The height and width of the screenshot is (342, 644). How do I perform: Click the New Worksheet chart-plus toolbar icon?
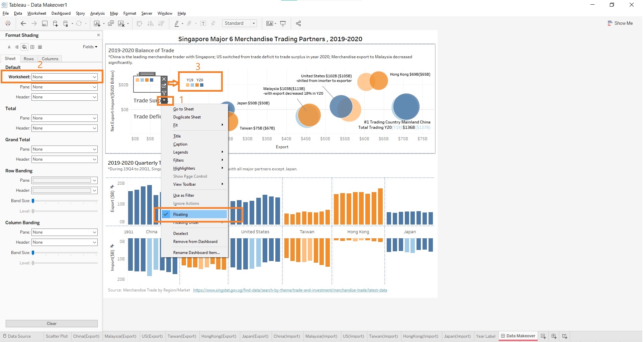(x=97, y=23)
